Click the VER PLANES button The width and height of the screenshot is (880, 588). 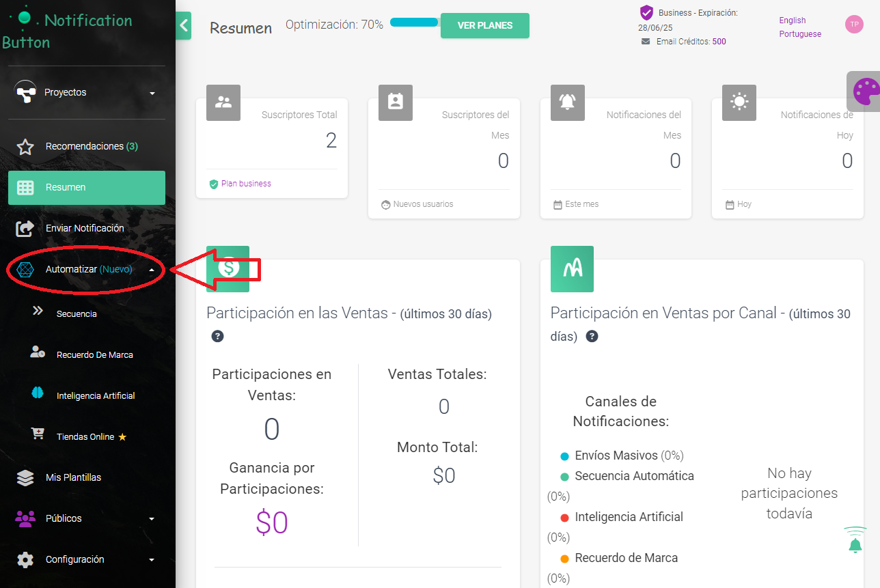485,25
